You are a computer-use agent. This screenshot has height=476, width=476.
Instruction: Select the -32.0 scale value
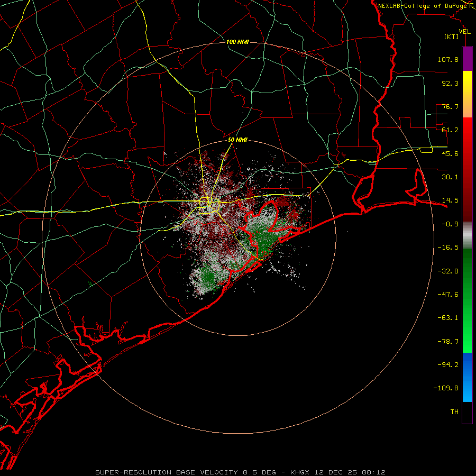click(448, 271)
